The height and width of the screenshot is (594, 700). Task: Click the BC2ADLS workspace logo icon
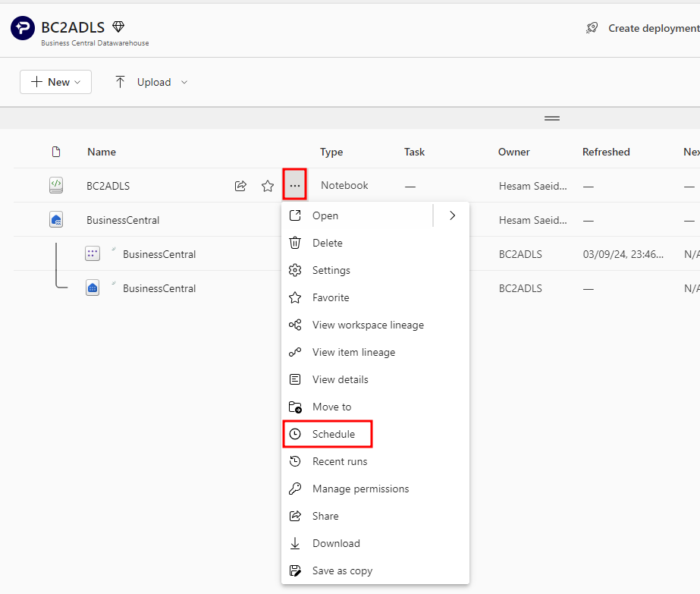pyautogui.click(x=23, y=28)
